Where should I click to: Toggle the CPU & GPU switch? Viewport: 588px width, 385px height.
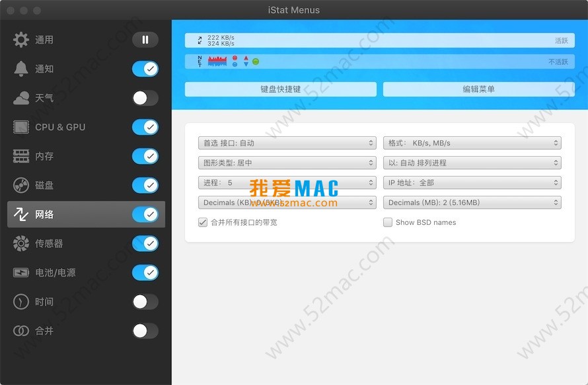tap(145, 127)
